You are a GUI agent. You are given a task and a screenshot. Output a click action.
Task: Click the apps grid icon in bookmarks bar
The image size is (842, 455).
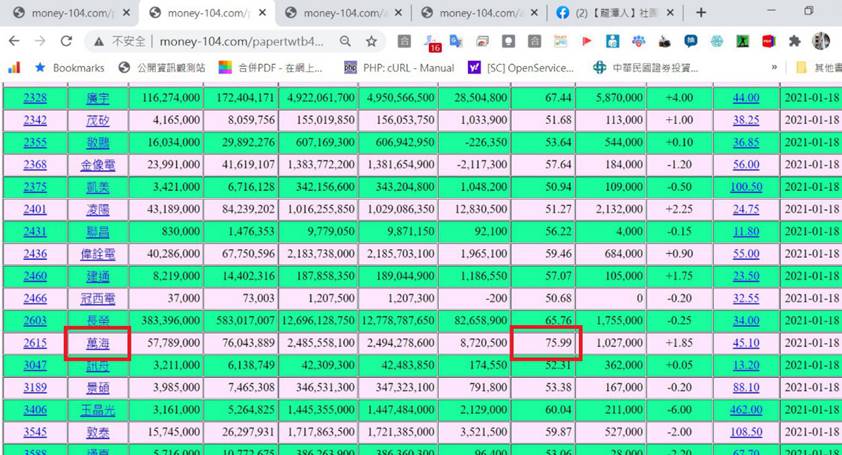click(14, 68)
